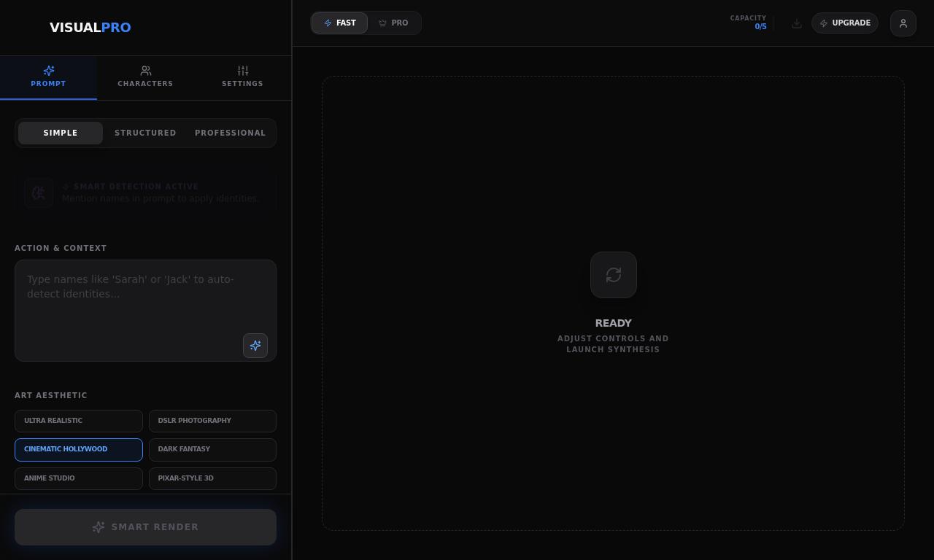Switch to FAST mode with lightning icon
Screen dimensions: 934x560
pos(339,23)
